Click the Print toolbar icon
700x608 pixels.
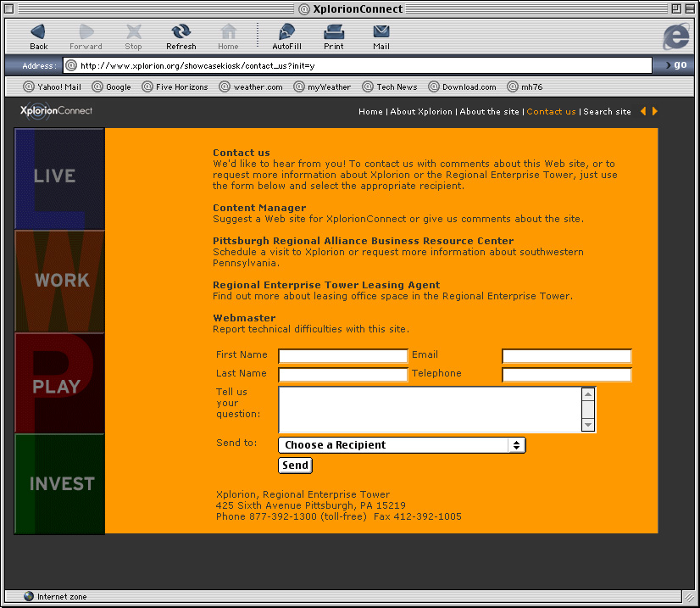click(334, 32)
